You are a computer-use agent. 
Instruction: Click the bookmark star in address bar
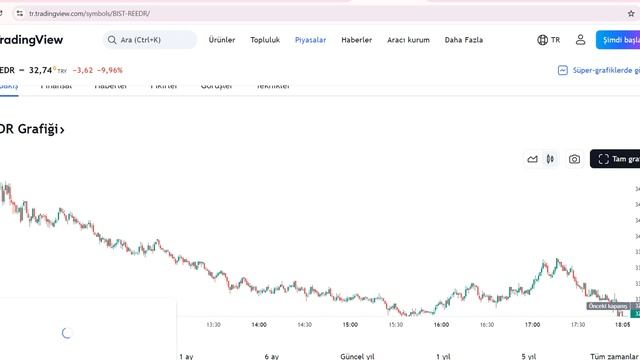(631, 13)
